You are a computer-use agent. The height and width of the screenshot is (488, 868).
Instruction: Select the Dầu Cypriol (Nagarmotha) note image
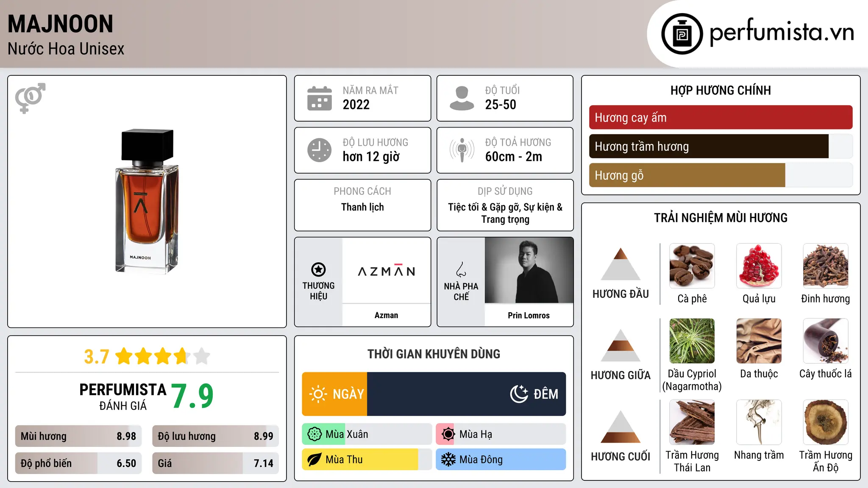coord(692,341)
